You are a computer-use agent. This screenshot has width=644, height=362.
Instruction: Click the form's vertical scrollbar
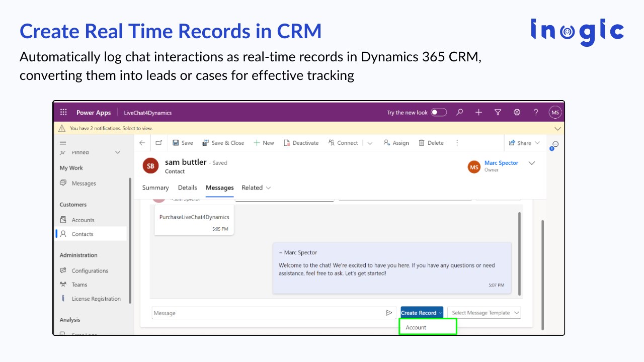542,275
